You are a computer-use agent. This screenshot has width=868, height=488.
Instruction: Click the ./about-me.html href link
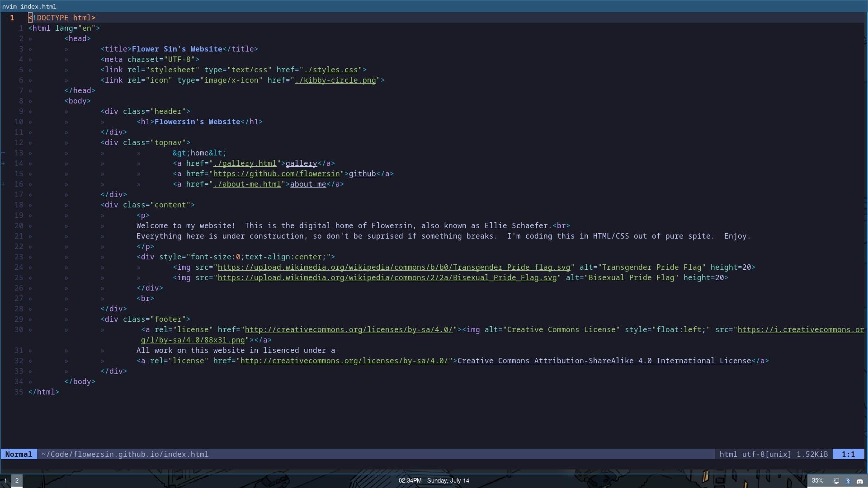[247, 184]
